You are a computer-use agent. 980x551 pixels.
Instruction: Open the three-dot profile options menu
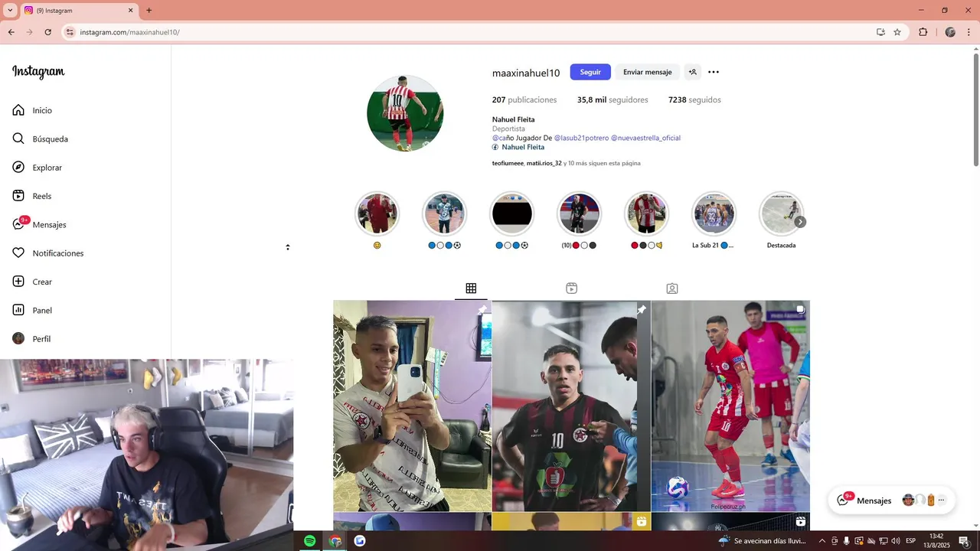tap(714, 72)
